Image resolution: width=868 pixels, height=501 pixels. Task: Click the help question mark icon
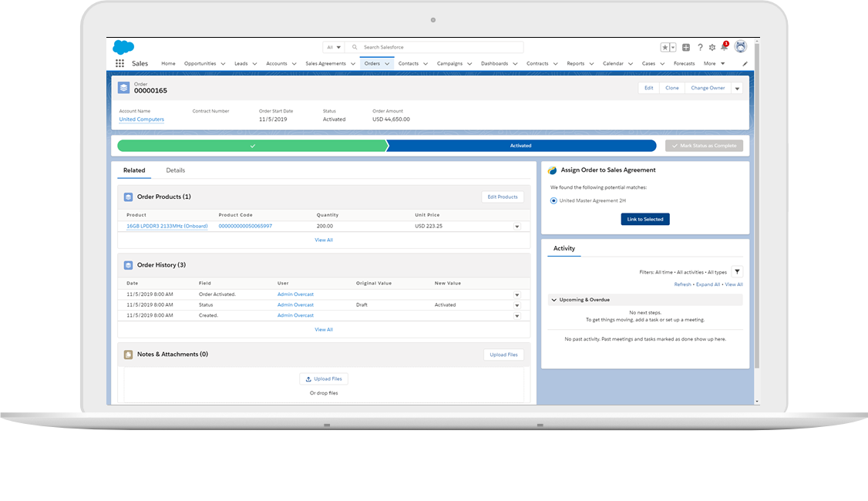(x=700, y=47)
